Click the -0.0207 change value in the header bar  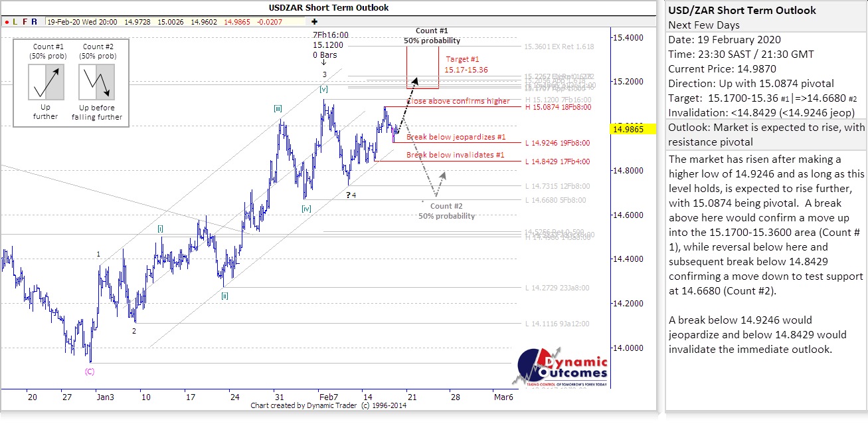(x=270, y=22)
